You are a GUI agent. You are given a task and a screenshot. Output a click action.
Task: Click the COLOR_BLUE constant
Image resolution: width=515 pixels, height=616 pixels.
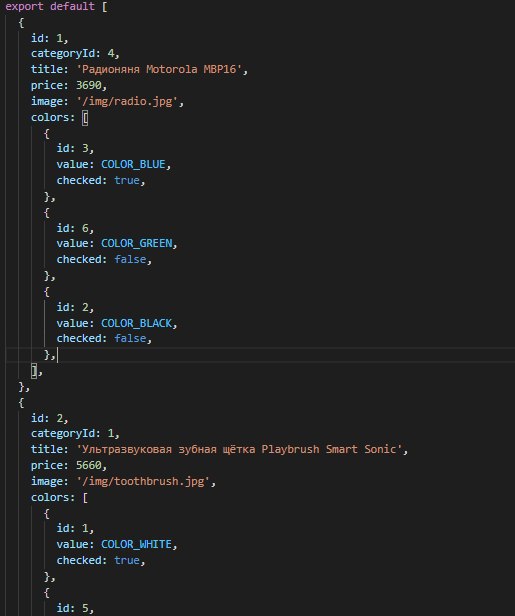click(133, 165)
